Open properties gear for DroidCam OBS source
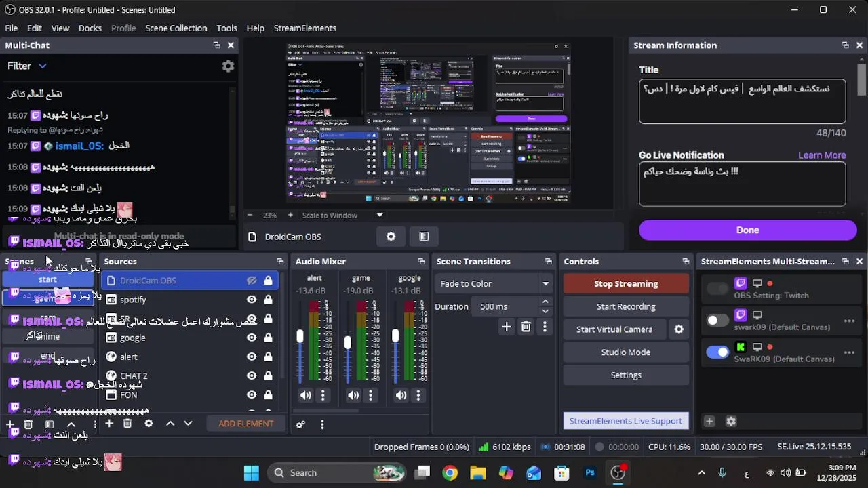Screen dimensions: 868x488 (391, 237)
